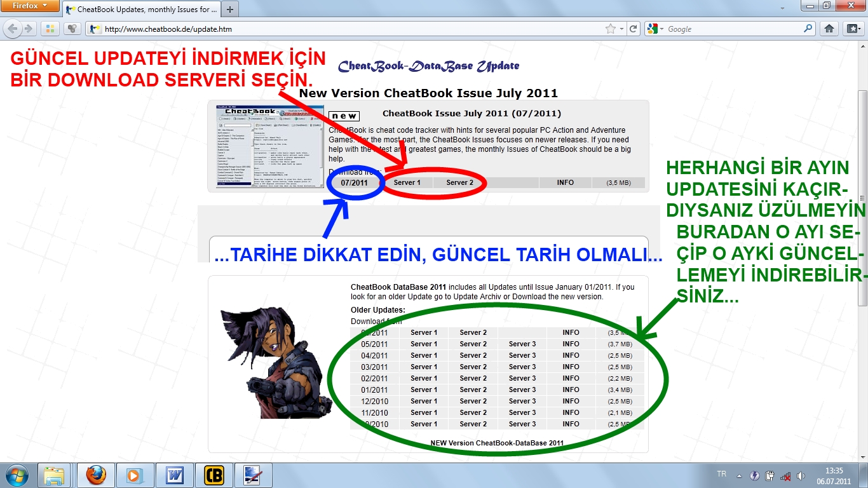Click the search magnifier icon in Google box
Screen dimensions: 868x488
click(808, 29)
